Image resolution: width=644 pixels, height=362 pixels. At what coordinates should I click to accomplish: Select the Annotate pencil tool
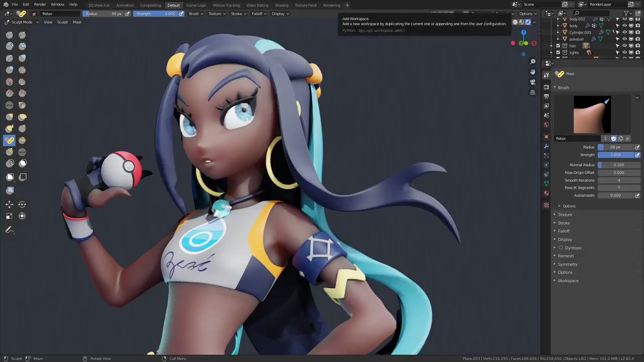click(x=10, y=230)
